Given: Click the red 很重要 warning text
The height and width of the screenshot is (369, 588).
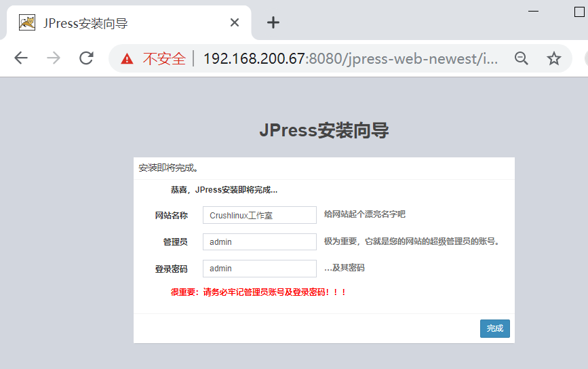Looking at the screenshot, I should click(258, 292).
